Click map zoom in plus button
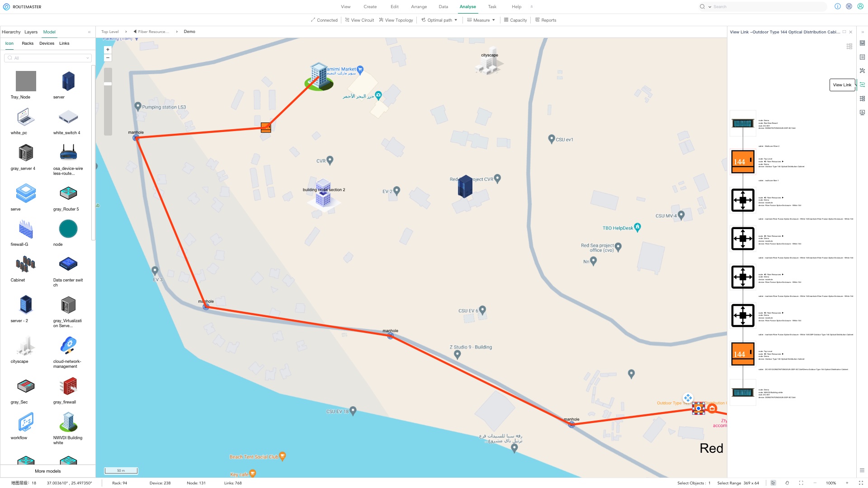 click(108, 50)
